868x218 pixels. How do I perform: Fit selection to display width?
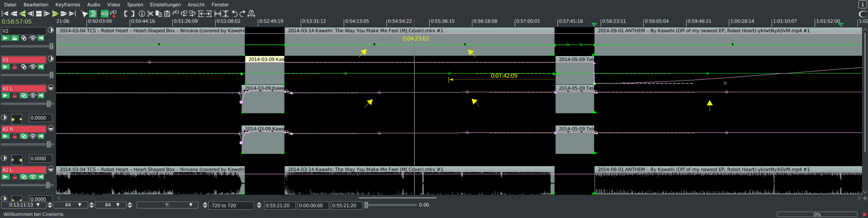(218, 14)
